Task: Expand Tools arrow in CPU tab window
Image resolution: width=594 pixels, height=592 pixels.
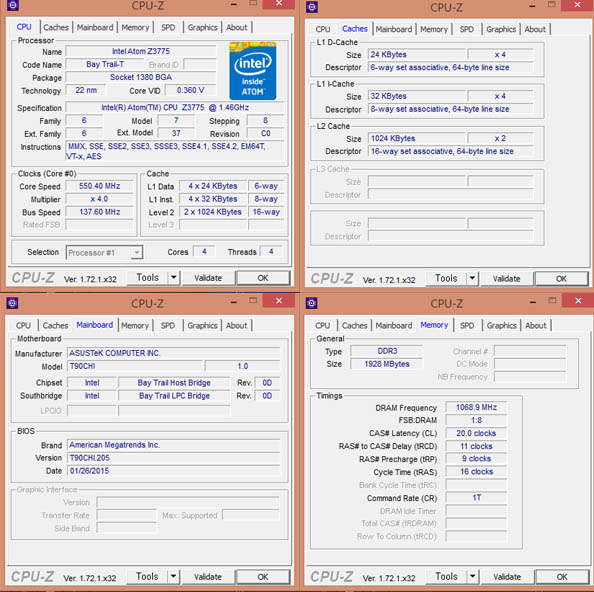Action: pos(174,278)
